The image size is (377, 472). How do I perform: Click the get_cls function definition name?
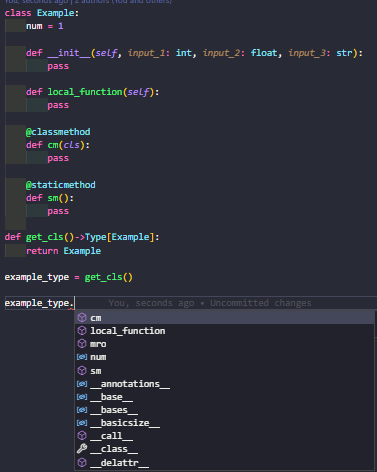[45, 237]
